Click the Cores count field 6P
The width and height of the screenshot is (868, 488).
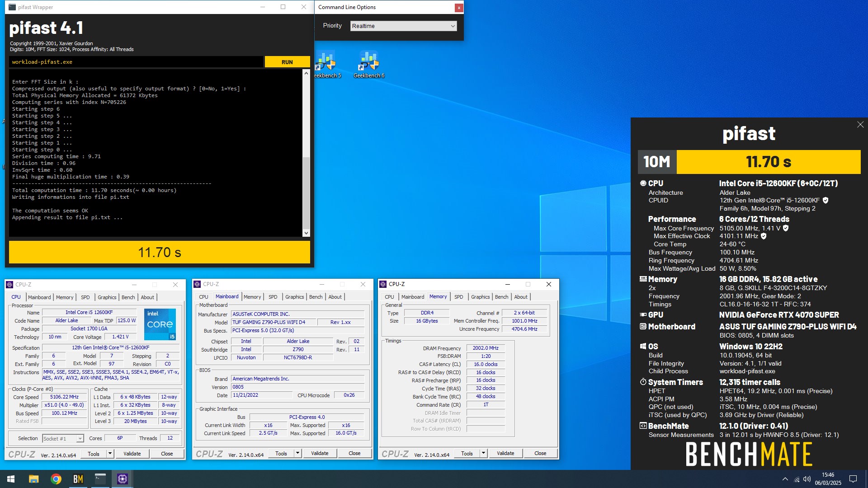(120, 438)
